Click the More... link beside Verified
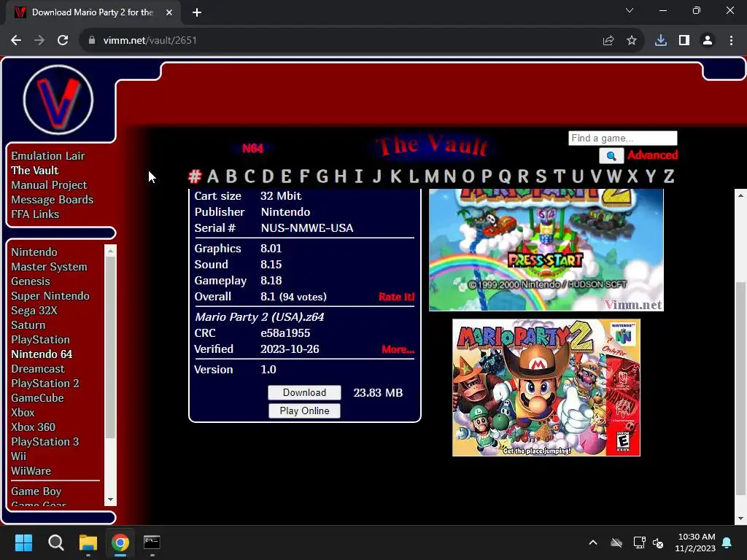This screenshot has width=747, height=560. tap(398, 349)
